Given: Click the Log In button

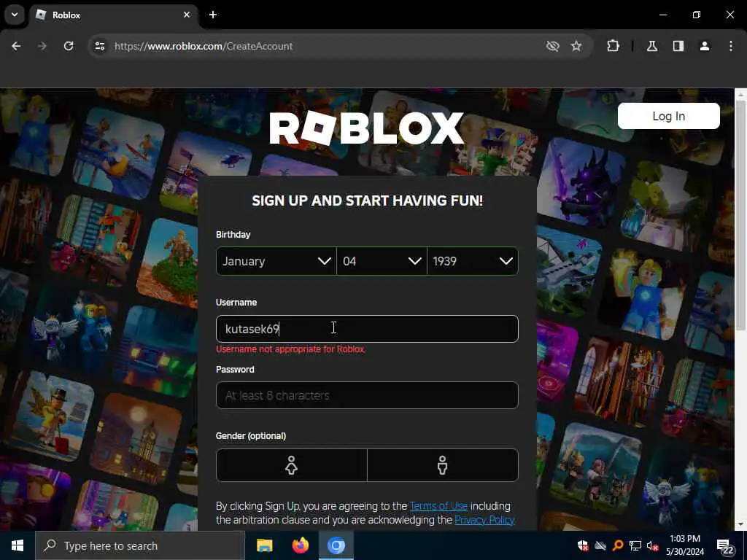Looking at the screenshot, I should tap(668, 116).
